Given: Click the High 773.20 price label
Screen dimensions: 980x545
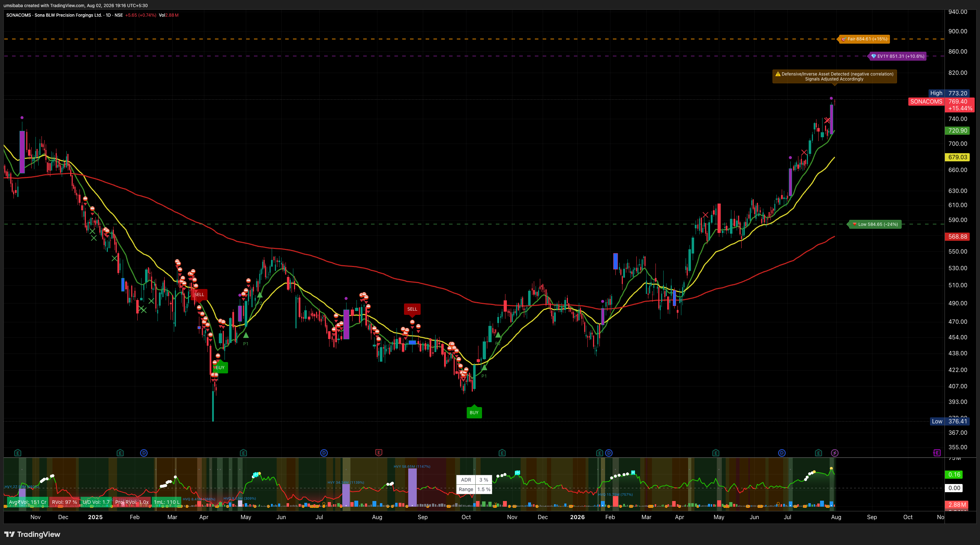Looking at the screenshot, I should click(x=949, y=93).
